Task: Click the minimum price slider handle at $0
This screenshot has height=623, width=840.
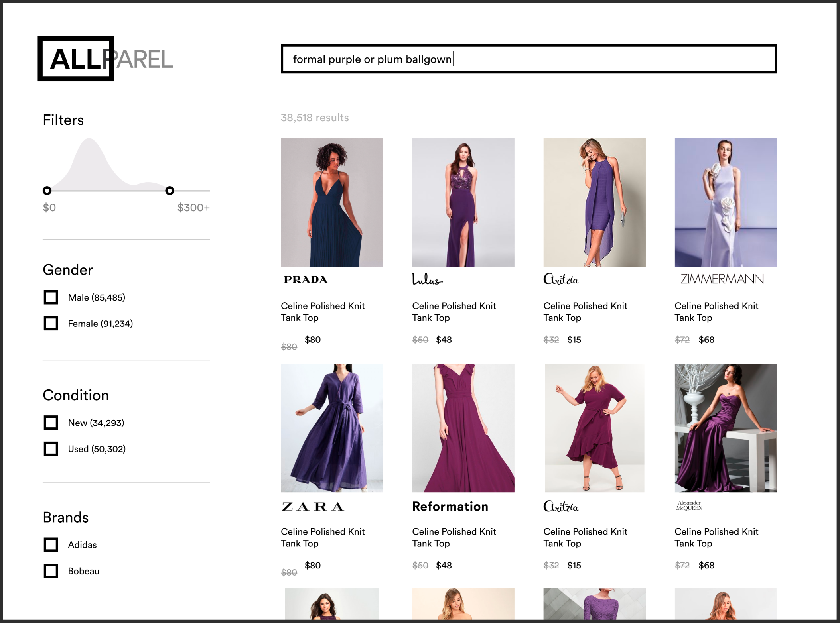Action: (x=47, y=191)
